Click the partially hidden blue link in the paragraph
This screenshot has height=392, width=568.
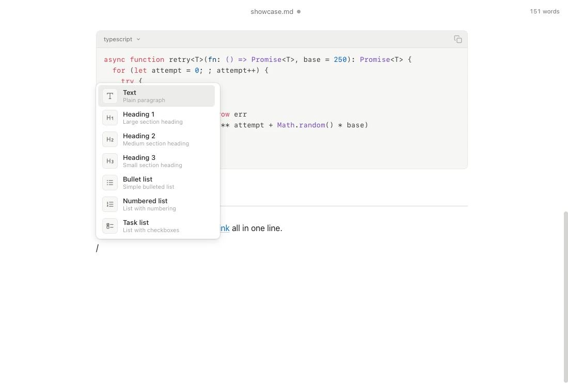(225, 228)
